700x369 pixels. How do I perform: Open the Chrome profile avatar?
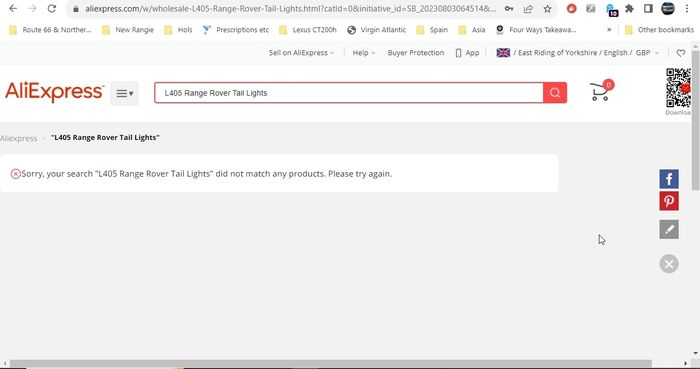668,8
